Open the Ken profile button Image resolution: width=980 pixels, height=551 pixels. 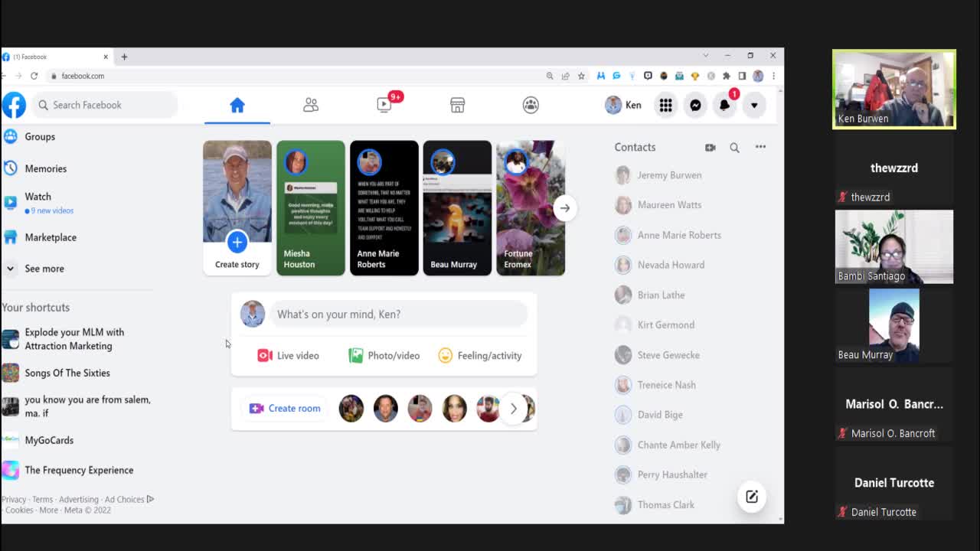(623, 105)
